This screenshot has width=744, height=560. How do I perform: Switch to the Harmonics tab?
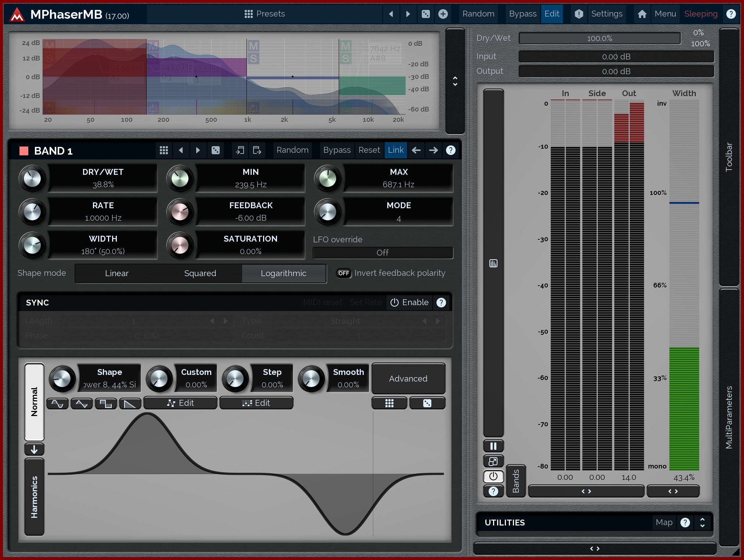click(x=34, y=497)
